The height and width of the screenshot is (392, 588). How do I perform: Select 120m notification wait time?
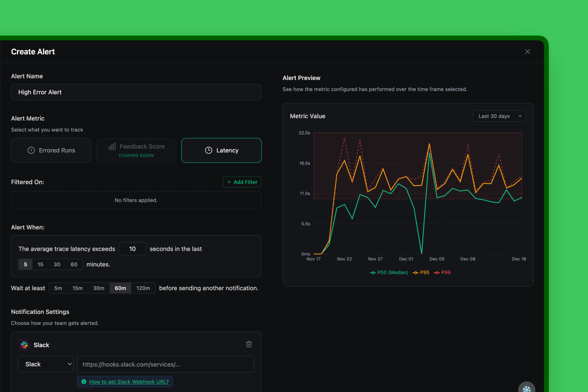143,288
